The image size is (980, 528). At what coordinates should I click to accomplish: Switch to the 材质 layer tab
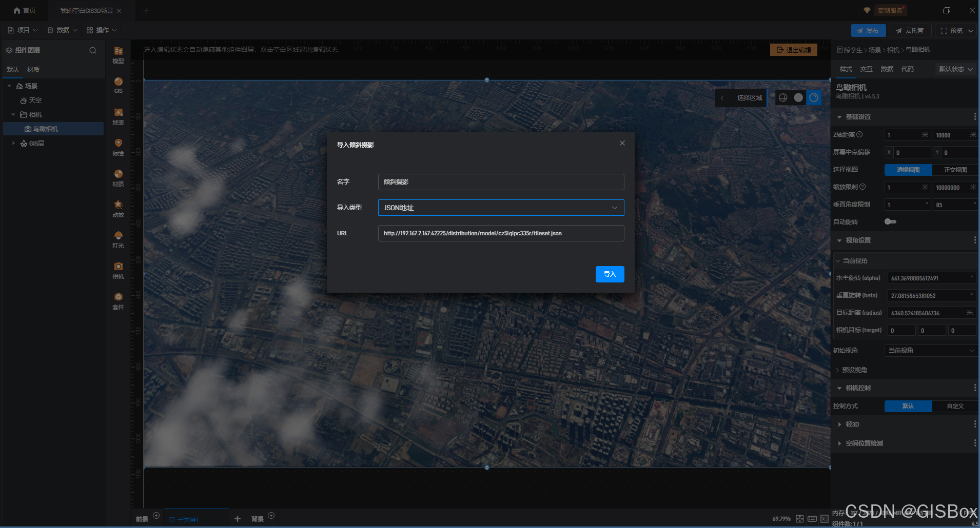coord(33,70)
